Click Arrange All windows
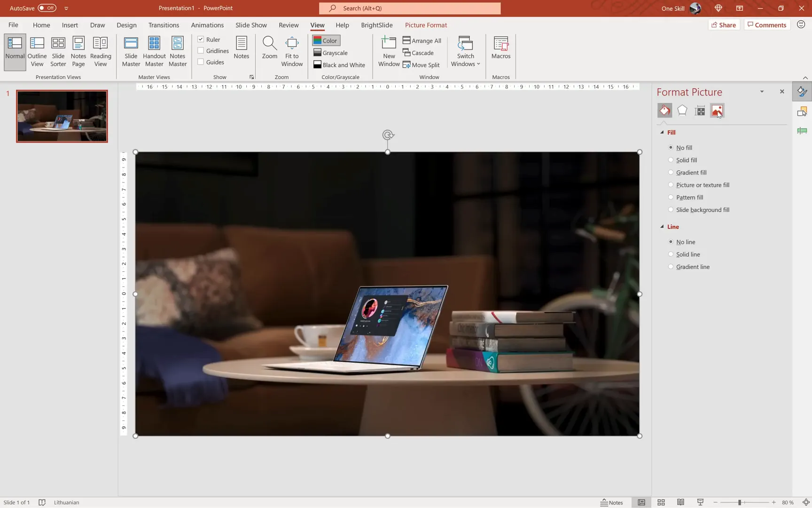 pos(422,40)
